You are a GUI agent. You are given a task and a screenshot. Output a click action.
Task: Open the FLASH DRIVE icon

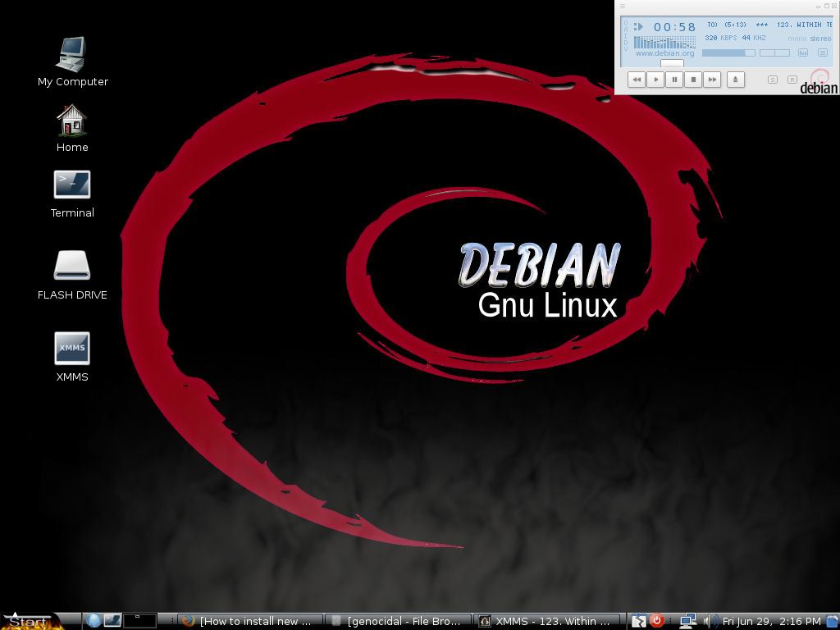coord(72,276)
